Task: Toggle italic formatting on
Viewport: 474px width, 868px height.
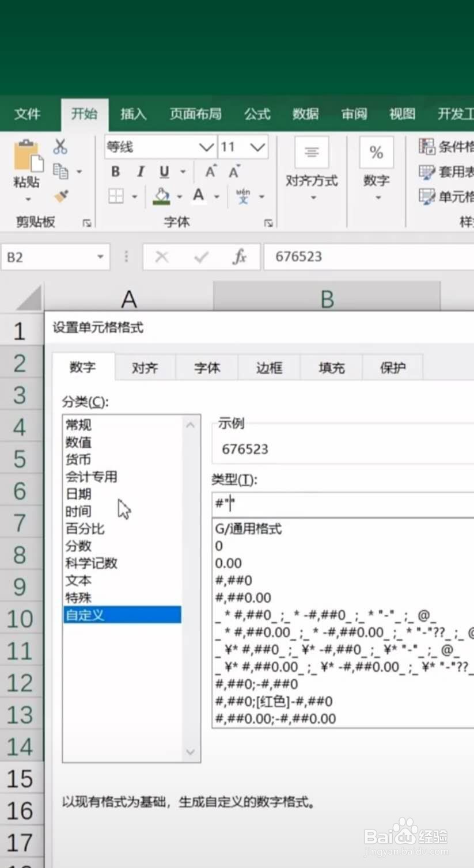Action: (x=140, y=172)
